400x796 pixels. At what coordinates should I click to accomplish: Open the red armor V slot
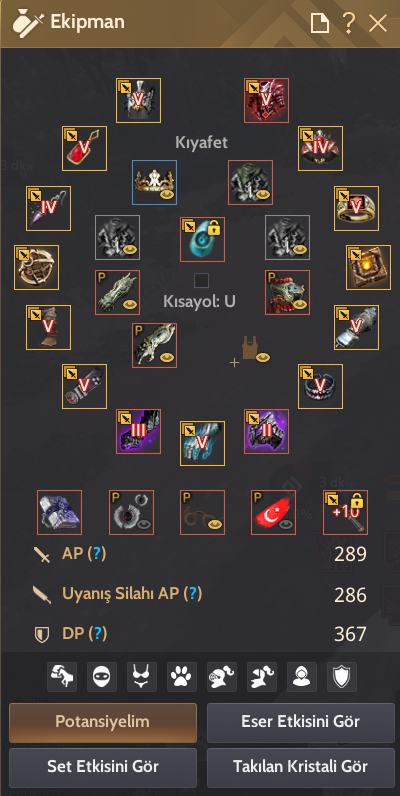(x=266, y=100)
